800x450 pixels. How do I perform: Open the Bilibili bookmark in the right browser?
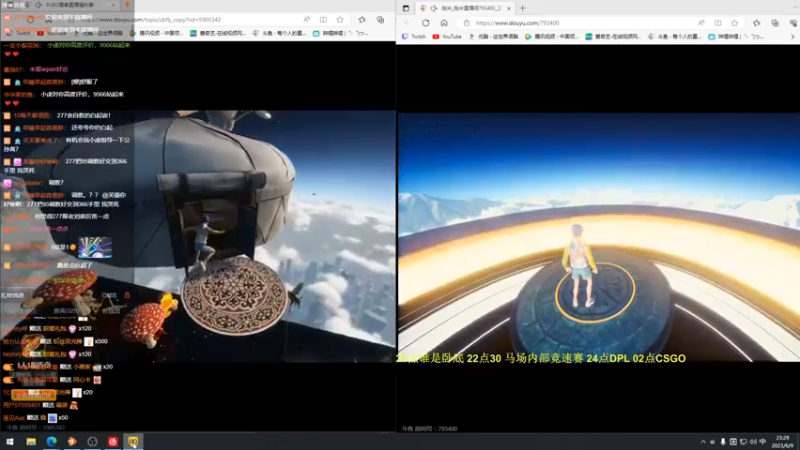click(x=737, y=37)
